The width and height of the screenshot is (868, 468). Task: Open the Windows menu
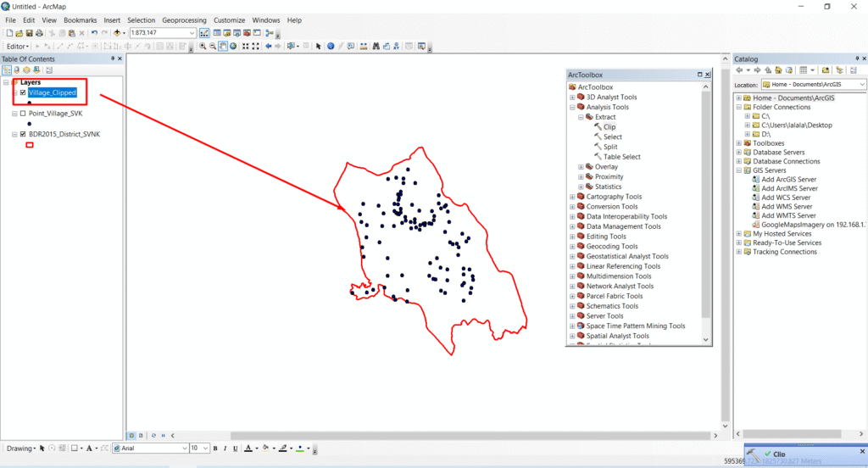265,20
